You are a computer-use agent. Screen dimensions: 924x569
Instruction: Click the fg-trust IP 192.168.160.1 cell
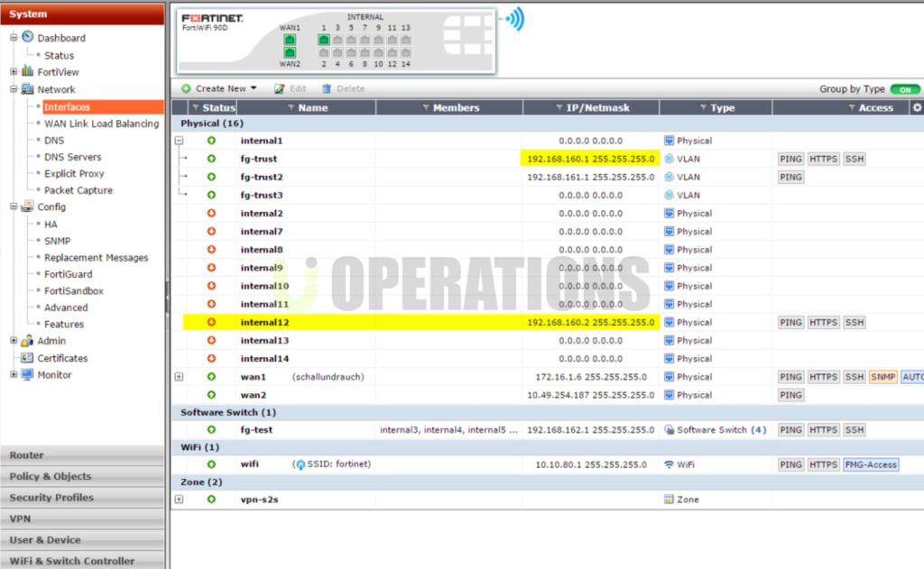coord(590,159)
